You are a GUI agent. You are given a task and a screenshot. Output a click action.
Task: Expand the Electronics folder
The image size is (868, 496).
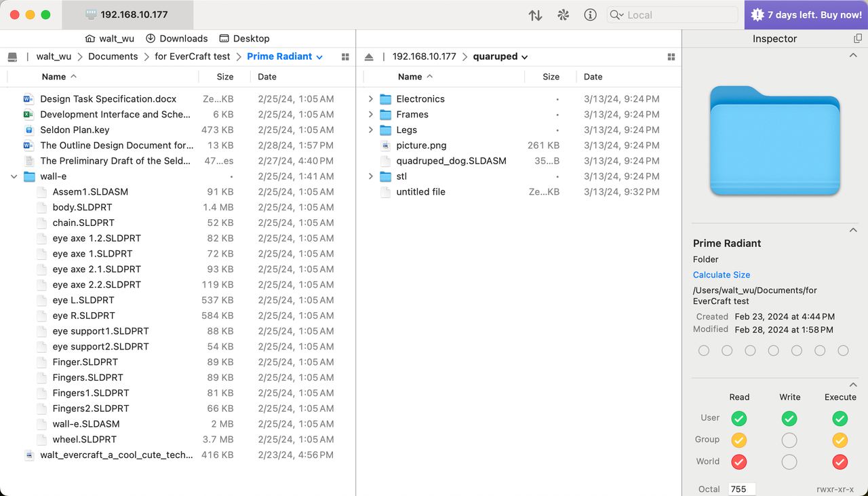(370, 98)
